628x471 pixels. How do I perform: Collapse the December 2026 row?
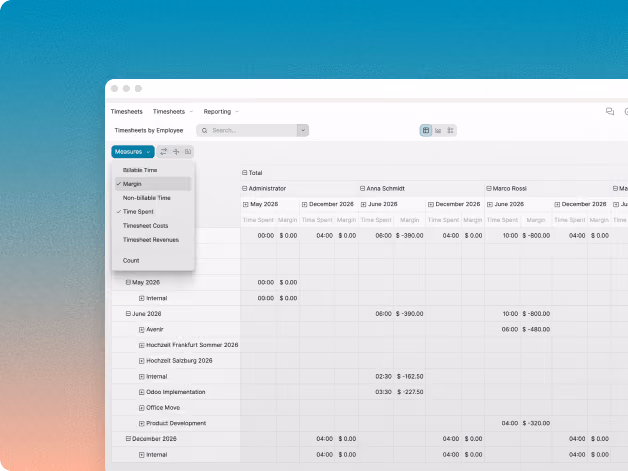[x=128, y=439]
